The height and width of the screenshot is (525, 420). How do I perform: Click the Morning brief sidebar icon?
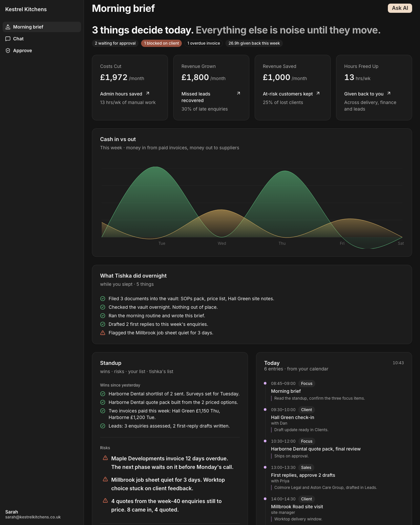(8, 27)
